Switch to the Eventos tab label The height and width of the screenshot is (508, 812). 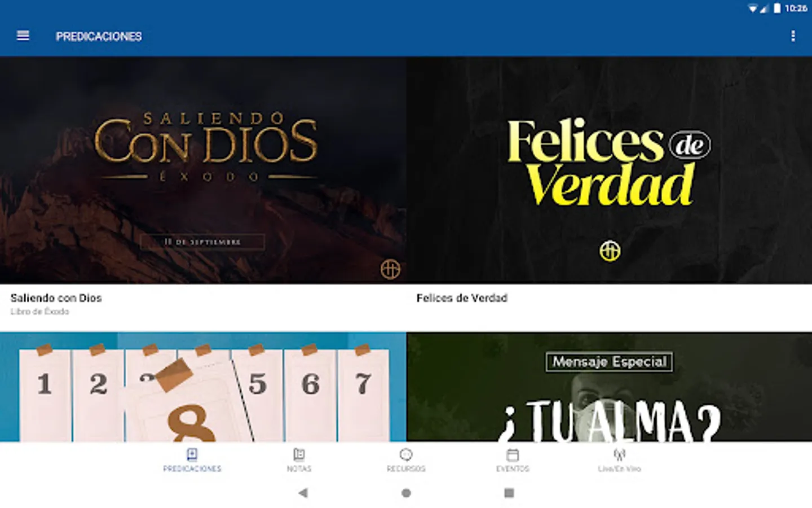tap(513, 468)
